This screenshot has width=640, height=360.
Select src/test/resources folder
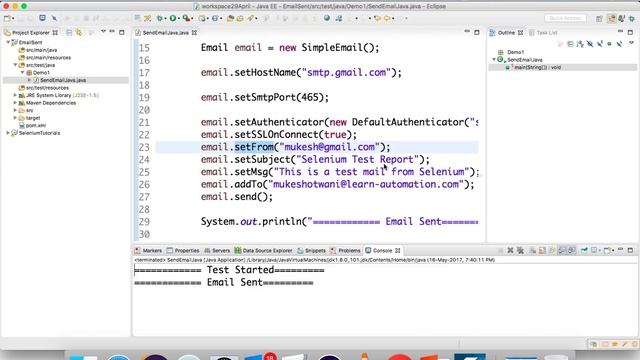tap(47, 88)
